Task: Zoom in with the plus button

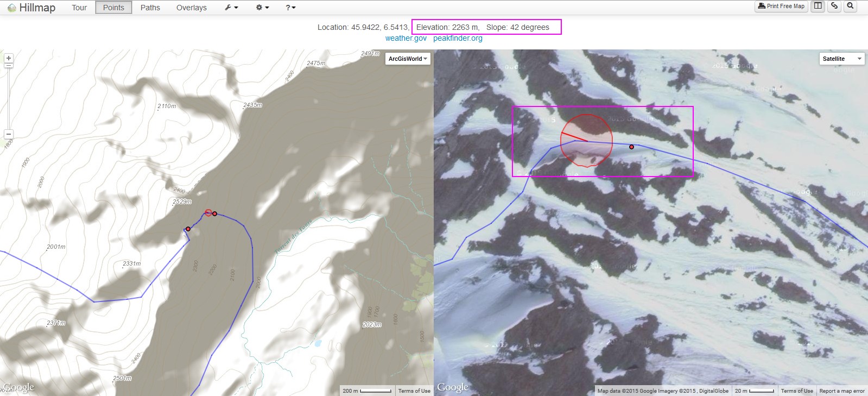Action: 8,58
